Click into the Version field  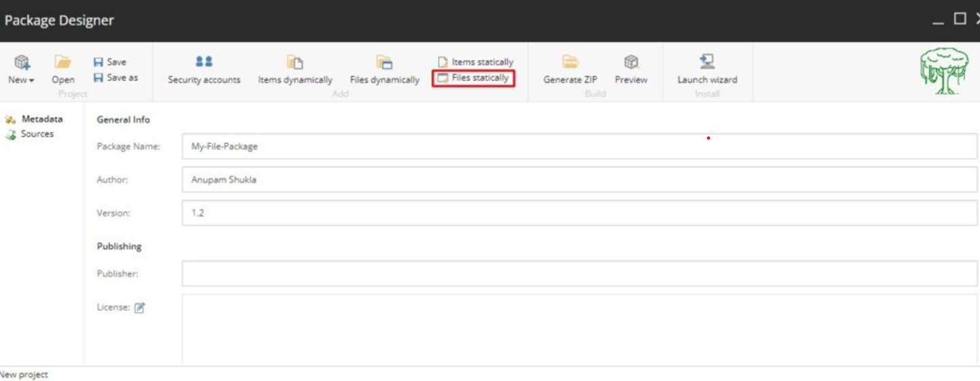click(579, 213)
